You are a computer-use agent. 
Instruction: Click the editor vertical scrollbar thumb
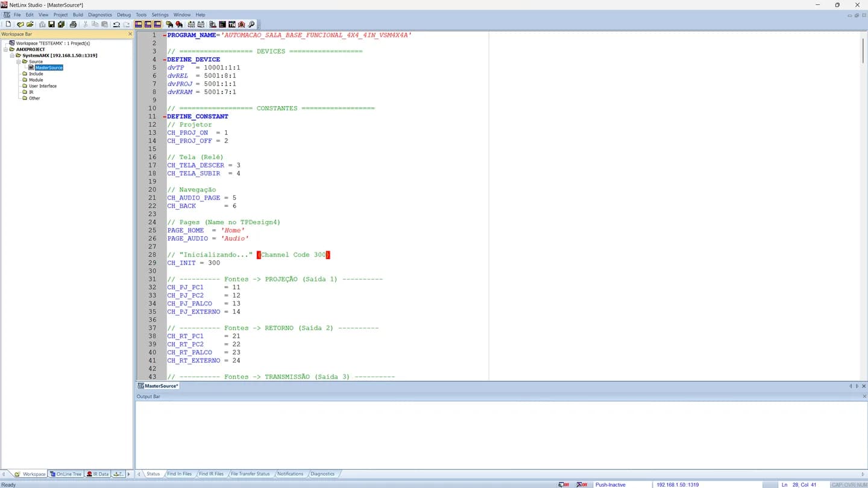[863, 49]
